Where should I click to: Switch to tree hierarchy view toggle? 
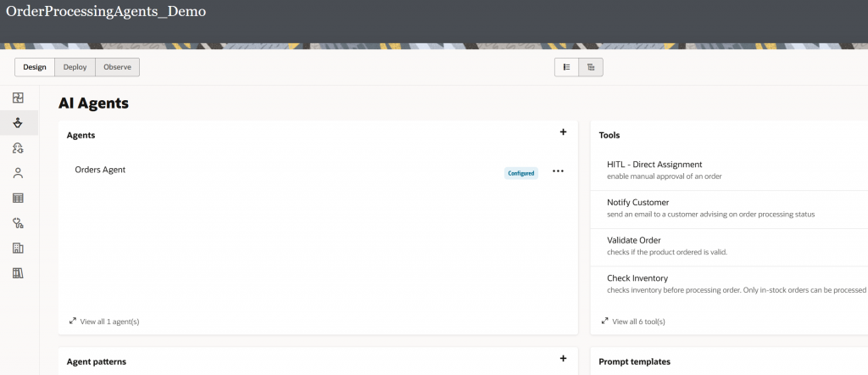[x=591, y=67]
